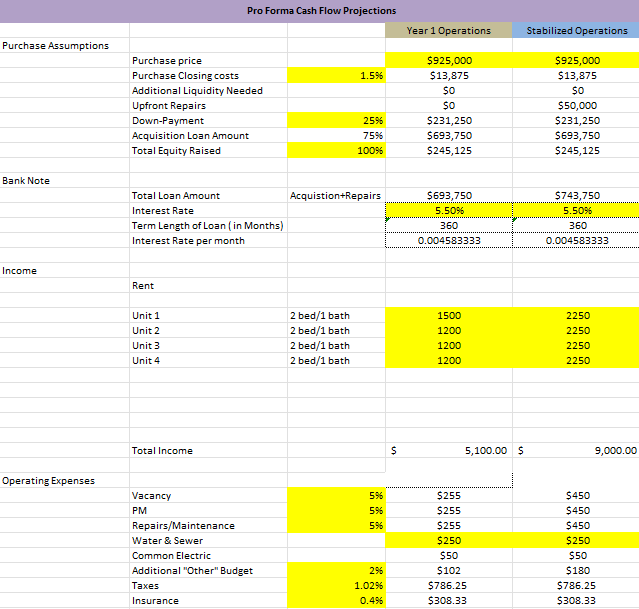This screenshot has height=609, width=639.
Task: Select the Taxes label cell
Action: (208, 586)
